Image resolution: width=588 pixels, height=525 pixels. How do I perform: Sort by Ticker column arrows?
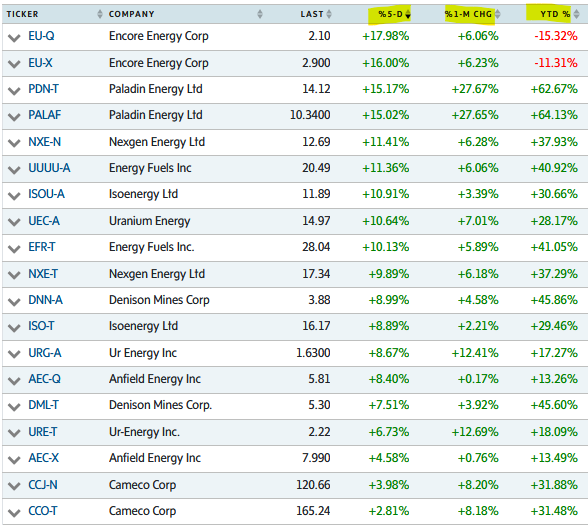coord(100,14)
